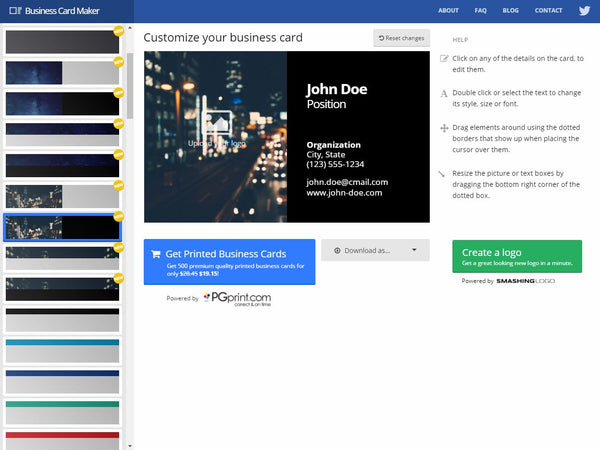Go to the BLOG page
The width and height of the screenshot is (600, 450).
point(510,11)
